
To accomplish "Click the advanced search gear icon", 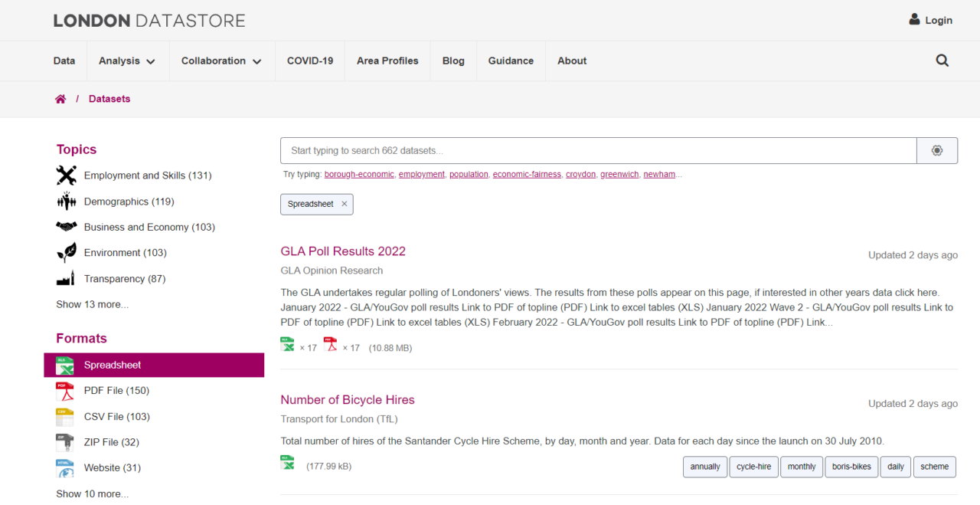I will pyautogui.click(x=936, y=150).
